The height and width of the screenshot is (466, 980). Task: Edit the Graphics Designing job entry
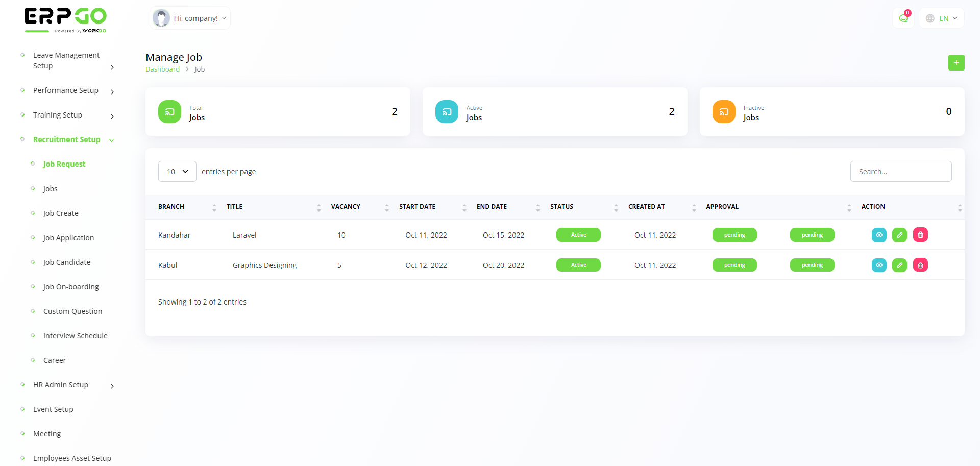(899, 265)
